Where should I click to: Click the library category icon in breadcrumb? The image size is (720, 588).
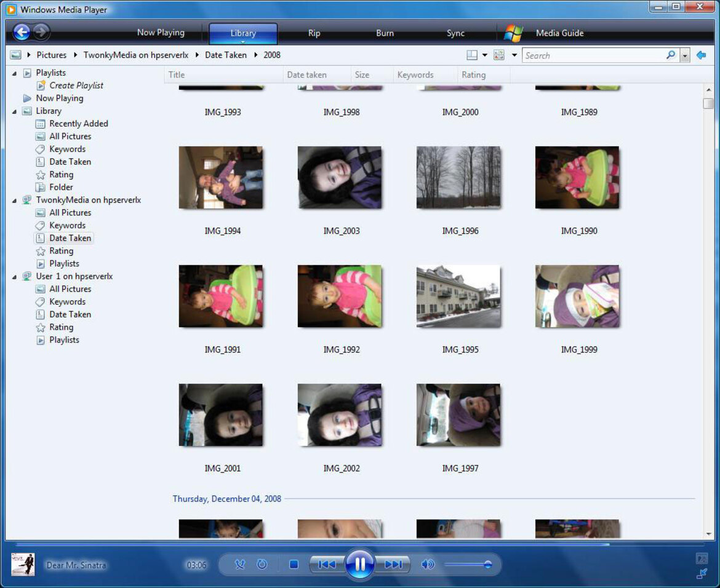coord(15,55)
